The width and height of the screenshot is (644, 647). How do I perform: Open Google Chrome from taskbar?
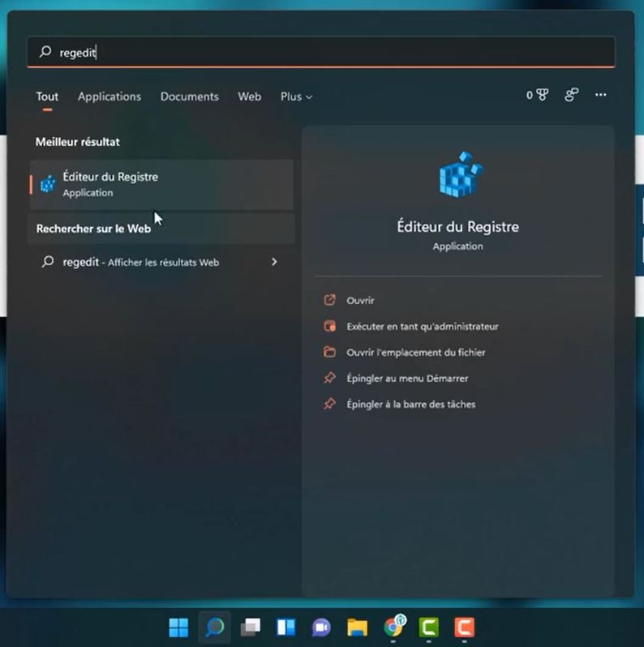pyautogui.click(x=394, y=627)
